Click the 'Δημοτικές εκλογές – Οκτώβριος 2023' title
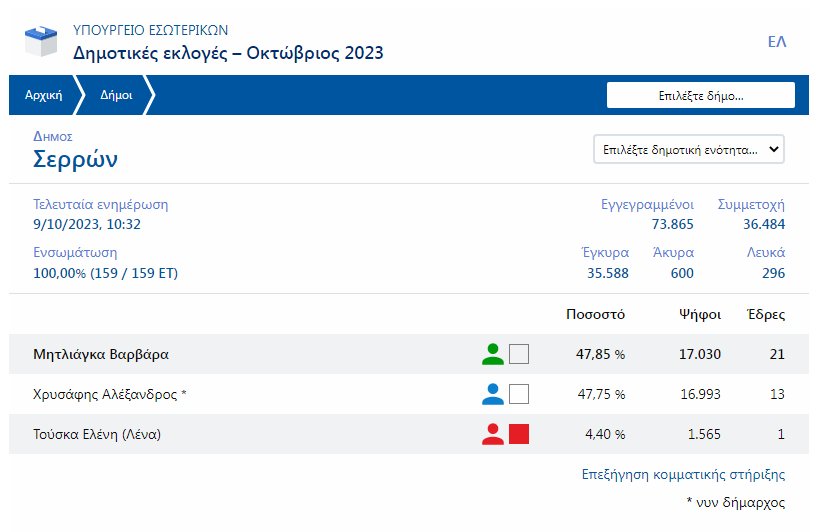Image resolution: width=819 pixels, height=532 pixels. [228, 53]
